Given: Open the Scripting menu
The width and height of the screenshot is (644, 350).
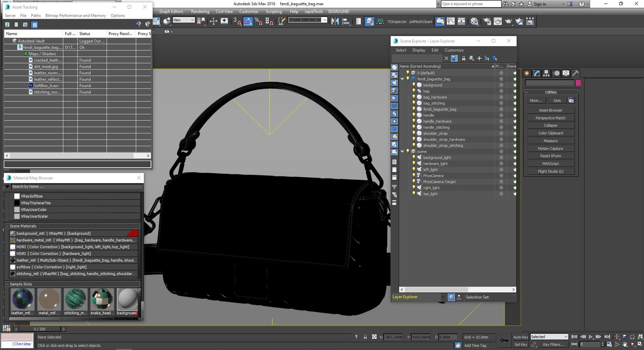Looking at the screenshot, I should coord(274,11).
